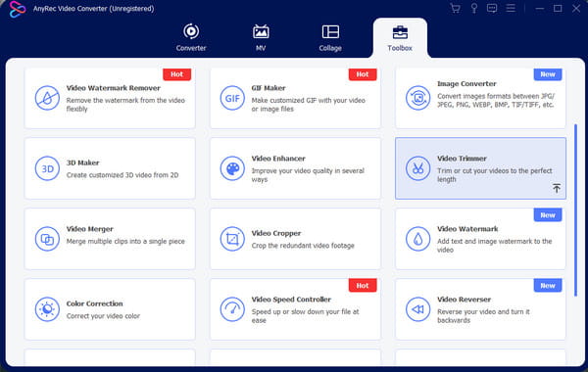Click the Video Cropper crop icon
The image size is (588, 372).
(x=232, y=239)
